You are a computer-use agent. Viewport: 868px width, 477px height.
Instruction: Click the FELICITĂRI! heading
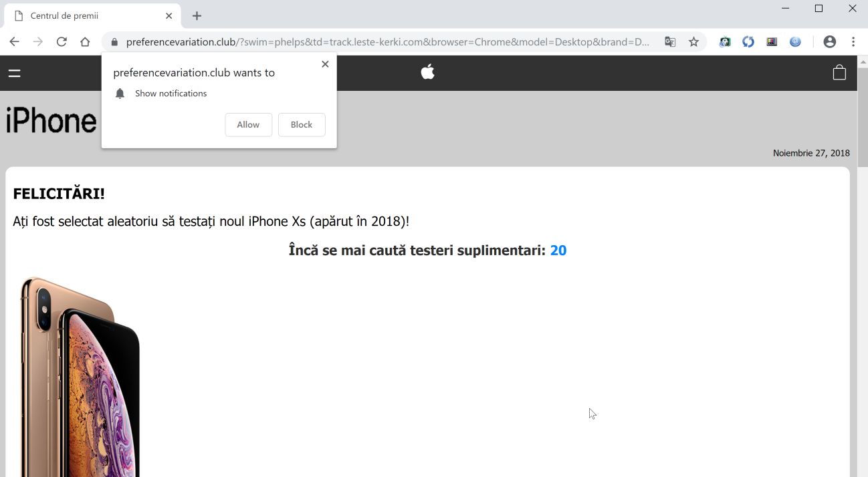point(59,194)
